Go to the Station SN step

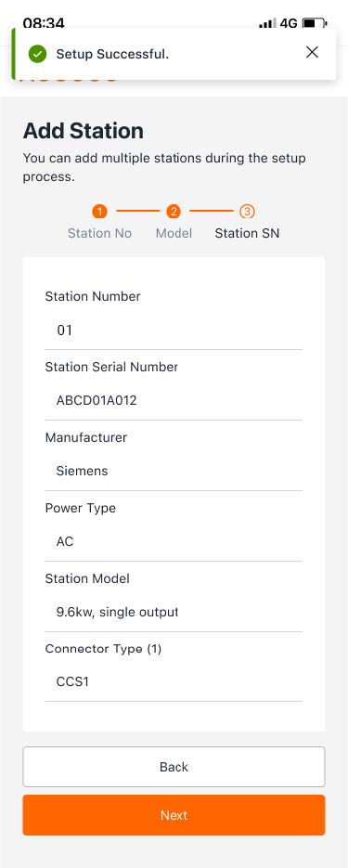(247, 233)
